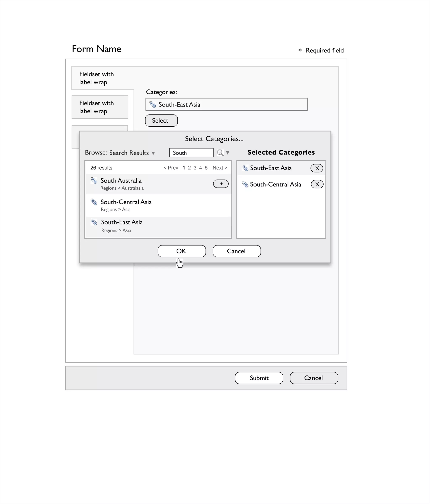Click tag icon of selected South-Central Asia
The width and height of the screenshot is (430, 504).
(245, 184)
